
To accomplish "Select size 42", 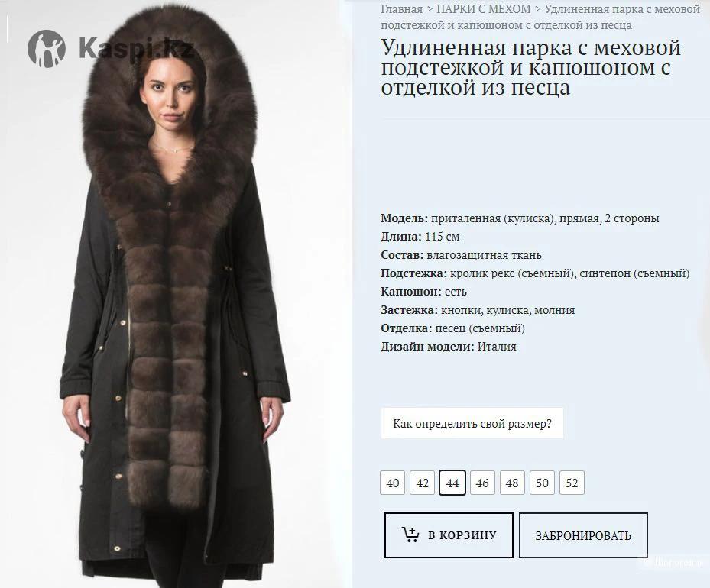I will click(423, 483).
